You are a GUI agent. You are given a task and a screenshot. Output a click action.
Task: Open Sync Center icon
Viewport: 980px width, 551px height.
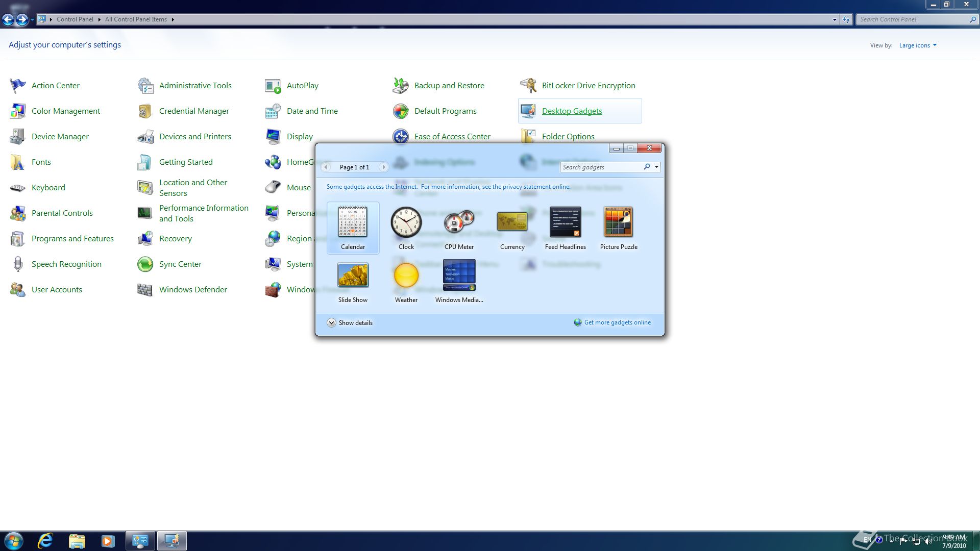(x=145, y=264)
